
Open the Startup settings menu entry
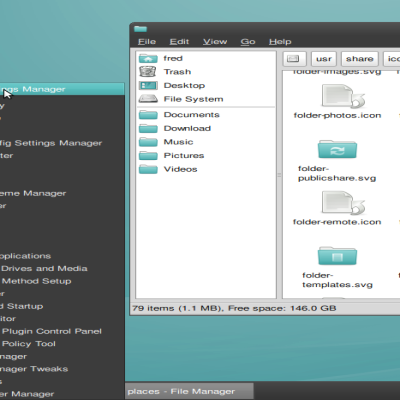(x=22, y=306)
